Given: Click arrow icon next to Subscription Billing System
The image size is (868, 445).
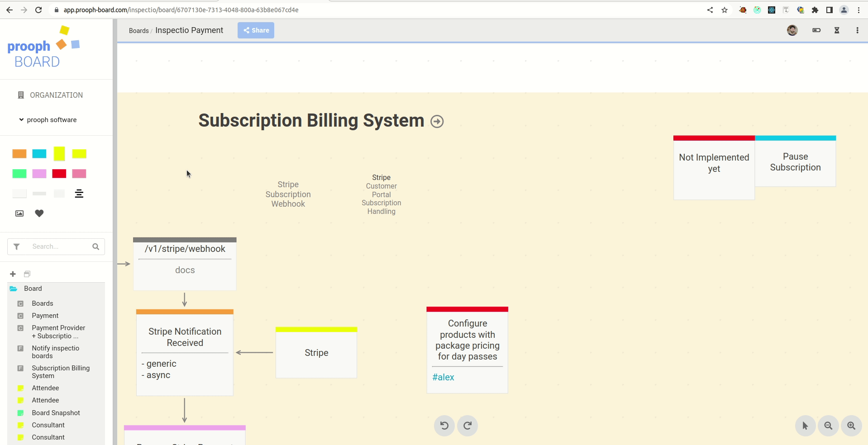Looking at the screenshot, I should coord(437,122).
